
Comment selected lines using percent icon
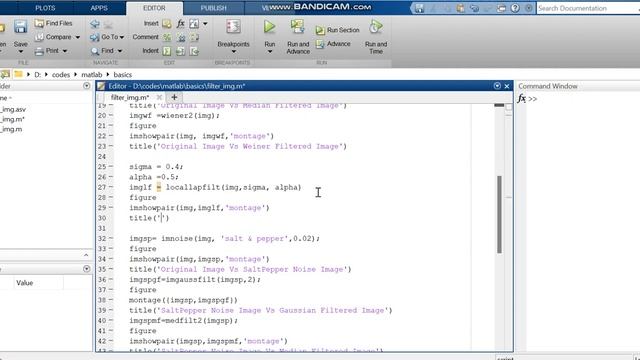pos(167,38)
